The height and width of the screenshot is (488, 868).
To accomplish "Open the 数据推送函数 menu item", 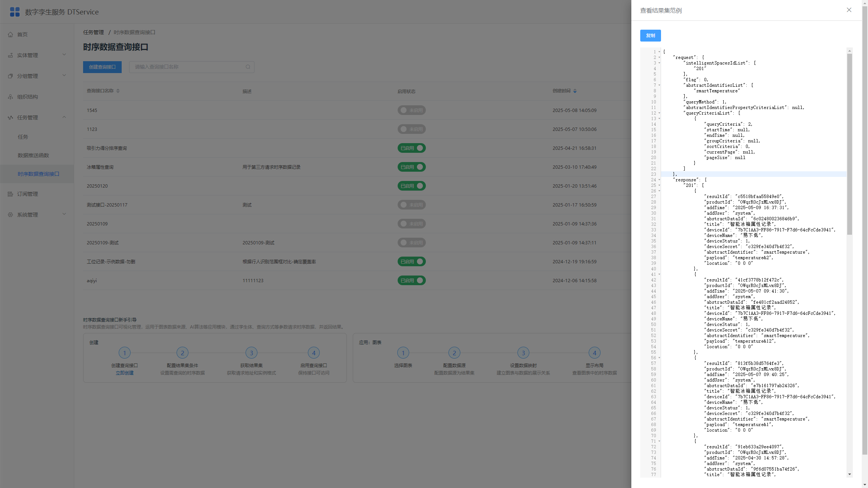I will pyautogui.click(x=33, y=155).
